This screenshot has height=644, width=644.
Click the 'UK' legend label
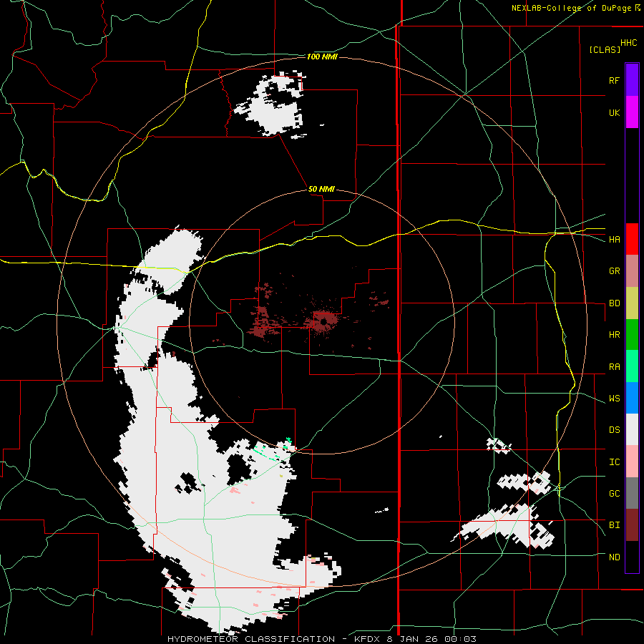614,112
